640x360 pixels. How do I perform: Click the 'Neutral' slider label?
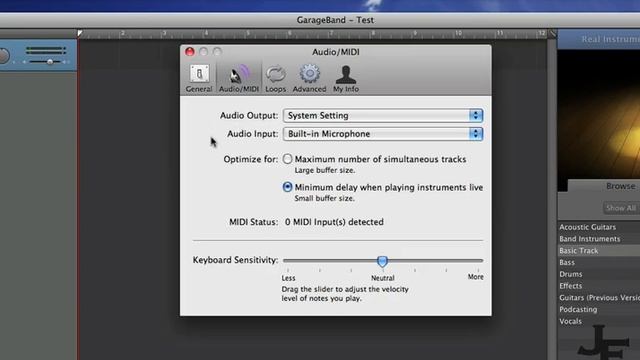382,278
